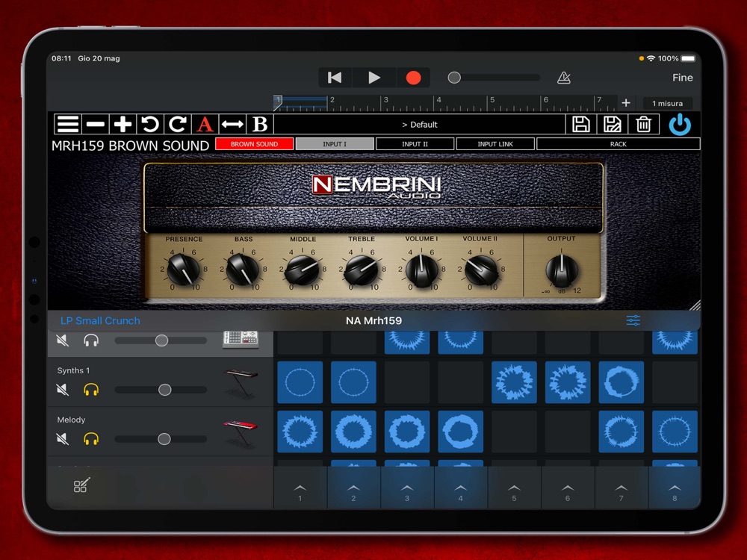This screenshot has width=747, height=560.
Task: Open the Default preset selector
Action: [x=419, y=124]
